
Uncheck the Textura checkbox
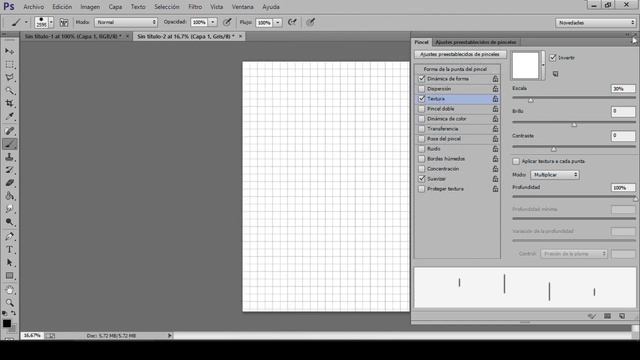pyautogui.click(x=422, y=99)
